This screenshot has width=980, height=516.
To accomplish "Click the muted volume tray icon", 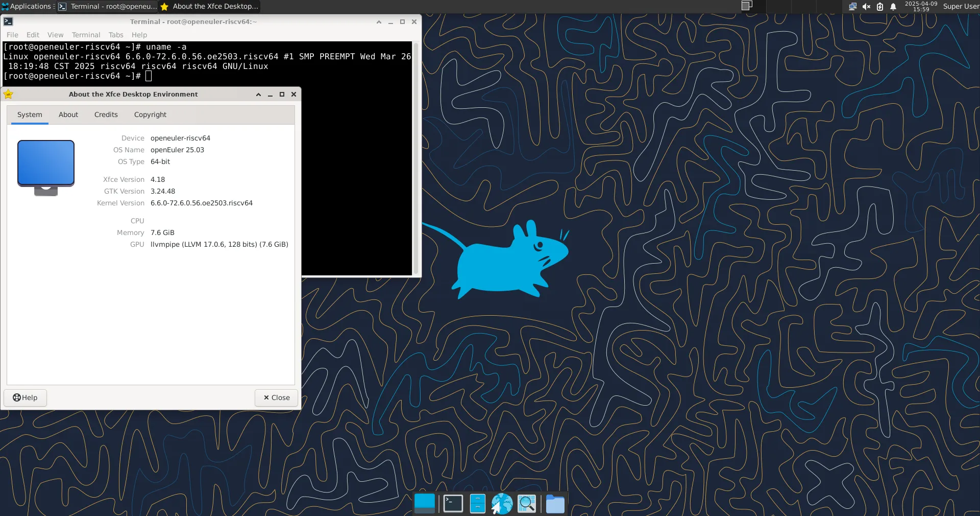I will (866, 7).
